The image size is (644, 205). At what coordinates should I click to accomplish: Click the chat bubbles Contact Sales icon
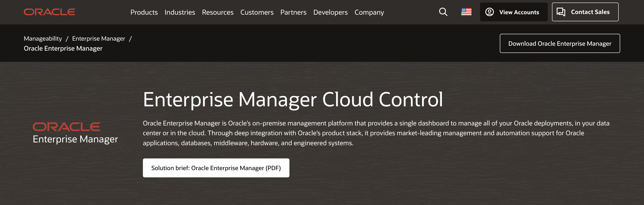(x=561, y=12)
